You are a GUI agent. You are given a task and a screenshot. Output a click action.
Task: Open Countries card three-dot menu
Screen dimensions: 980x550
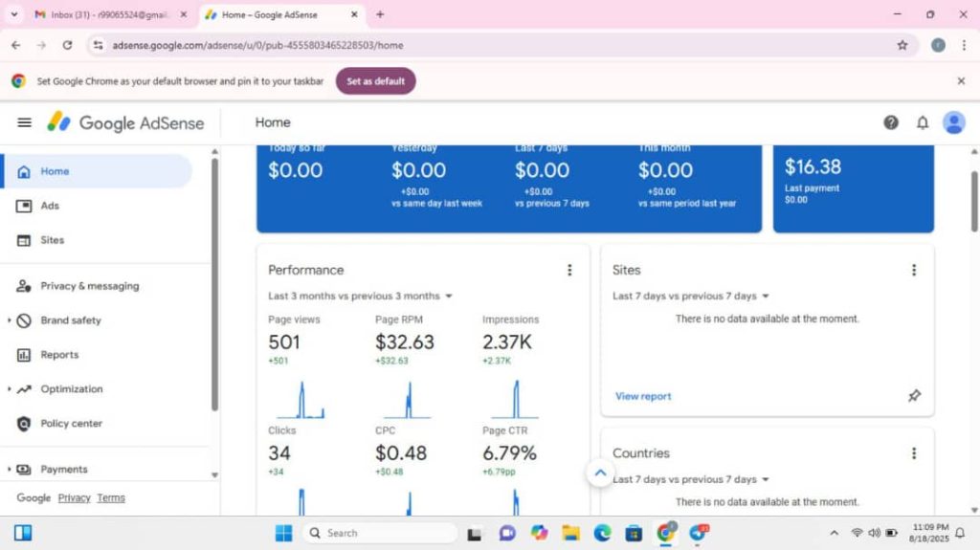(x=914, y=453)
